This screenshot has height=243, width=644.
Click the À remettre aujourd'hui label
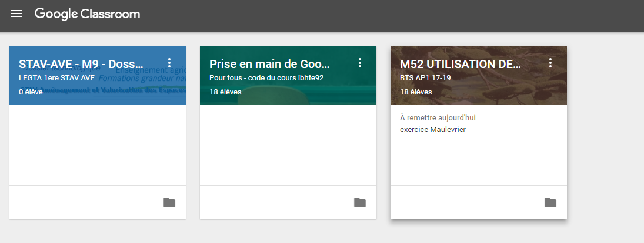tap(438, 118)
